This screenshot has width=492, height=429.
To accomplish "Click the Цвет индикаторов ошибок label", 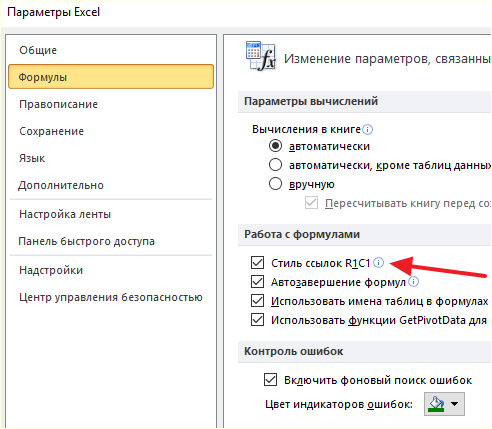I will tap(339, 404).
